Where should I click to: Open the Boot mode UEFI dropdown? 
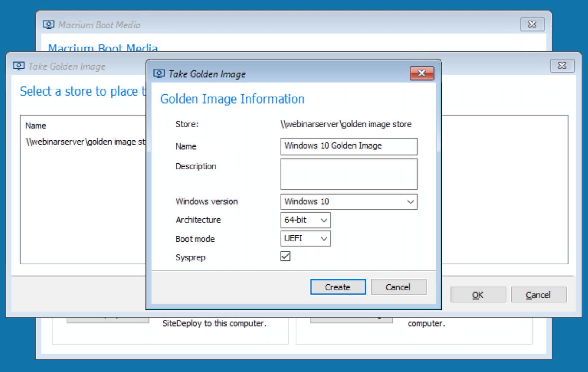click(305, 238)
